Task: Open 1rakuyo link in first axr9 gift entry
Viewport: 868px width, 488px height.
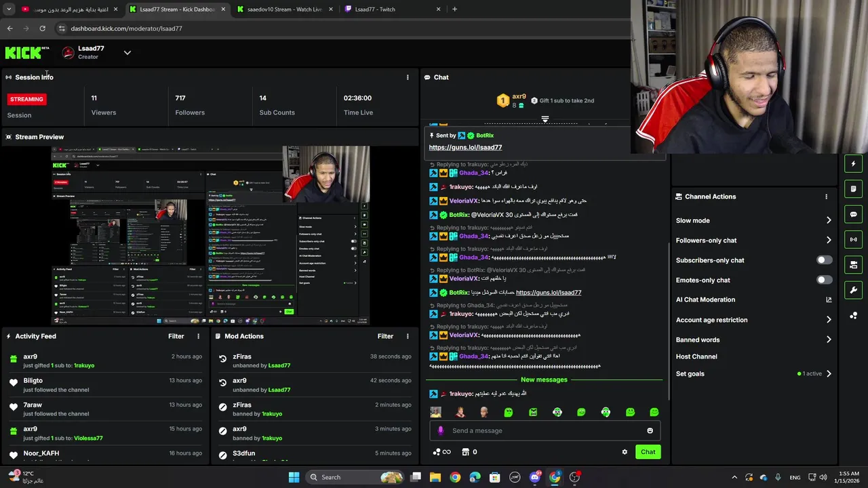Action: click(84, 365)
